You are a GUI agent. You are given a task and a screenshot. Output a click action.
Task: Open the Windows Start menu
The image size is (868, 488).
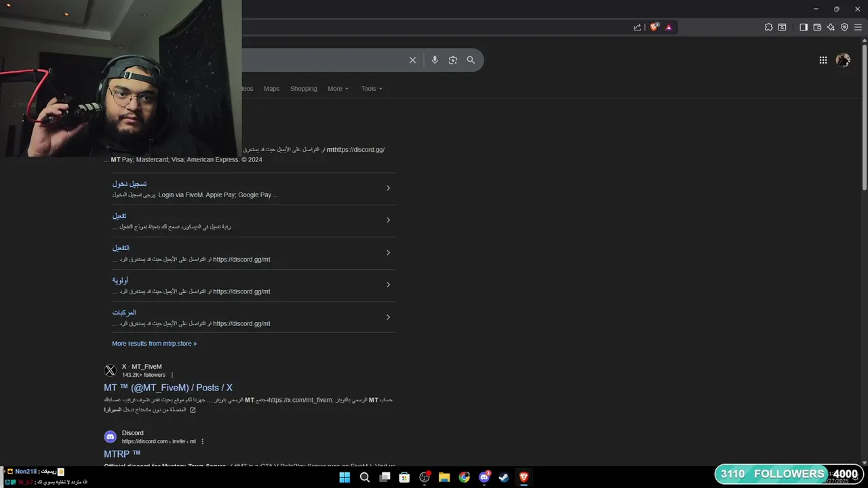(x=344, y=477)
